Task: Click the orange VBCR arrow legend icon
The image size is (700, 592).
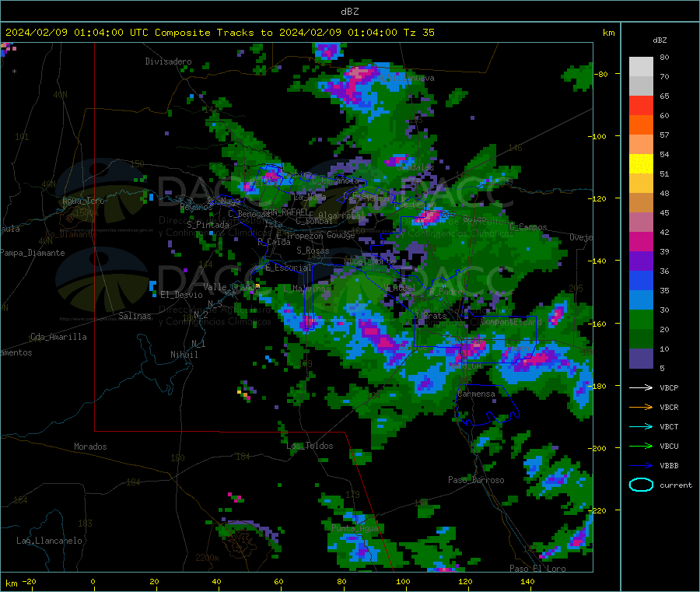Action: pyautogui.click(x=641, y=407)
